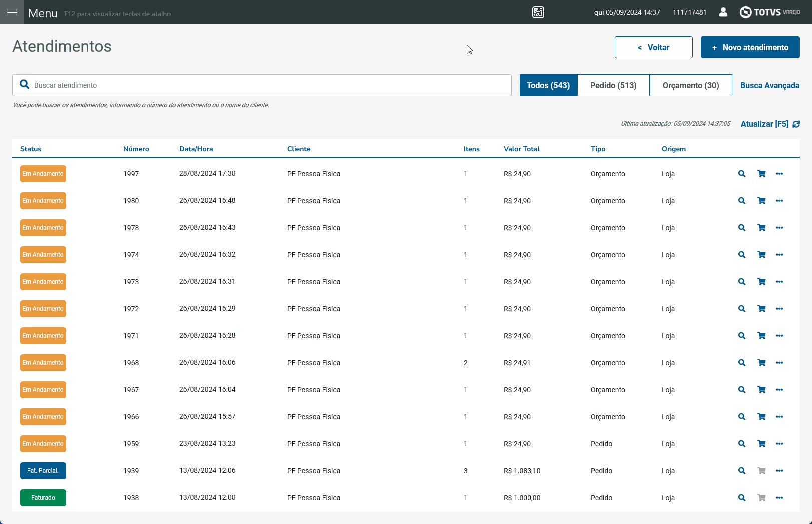This screenshot has height=524, width=812.
Task: Open the Busca Avançada link
Action: tap(769, 85)
